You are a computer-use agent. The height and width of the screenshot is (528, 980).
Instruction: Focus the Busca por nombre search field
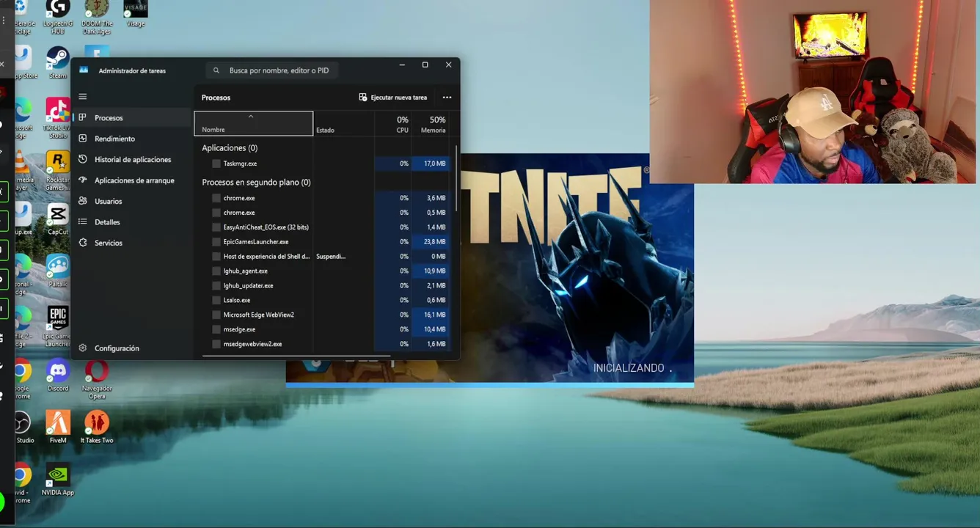(x=272, y=70)
